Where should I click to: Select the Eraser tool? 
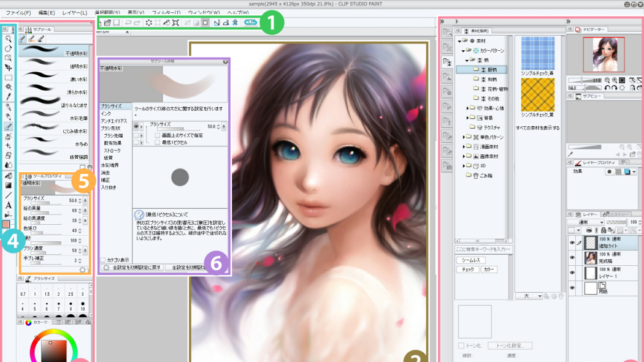(x=8, y=156)
